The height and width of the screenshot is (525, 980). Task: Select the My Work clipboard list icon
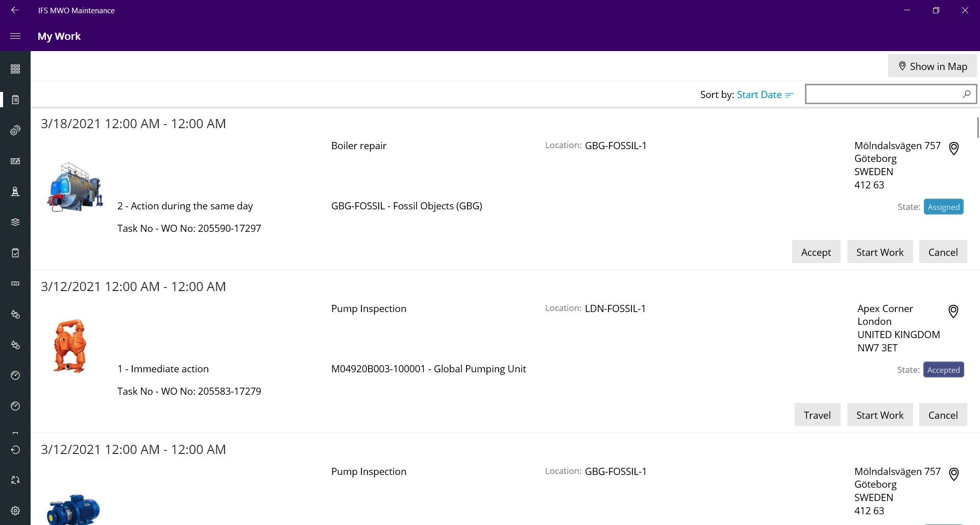click(x=15, y=100)
